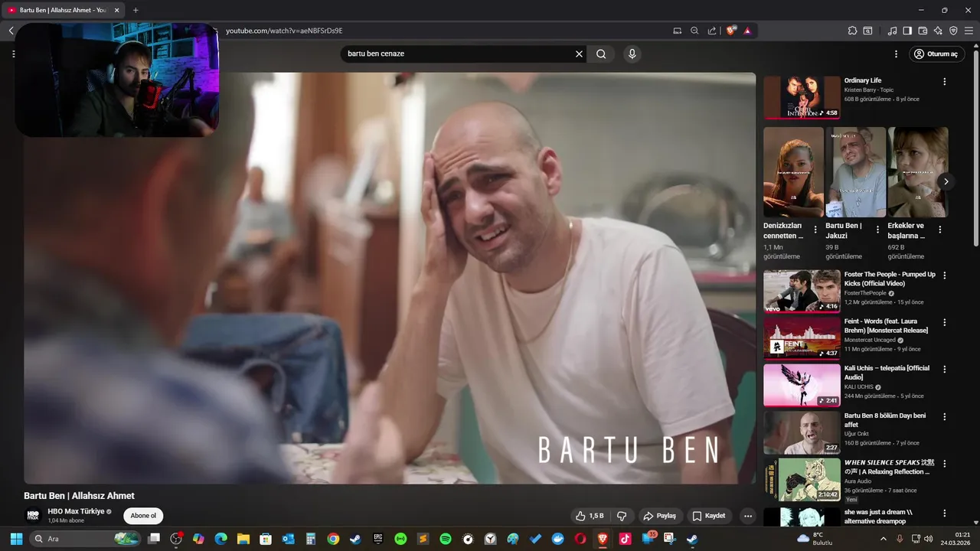
Task: Open the Brave main hamburger menu
Action: click(x=968, y=31)
